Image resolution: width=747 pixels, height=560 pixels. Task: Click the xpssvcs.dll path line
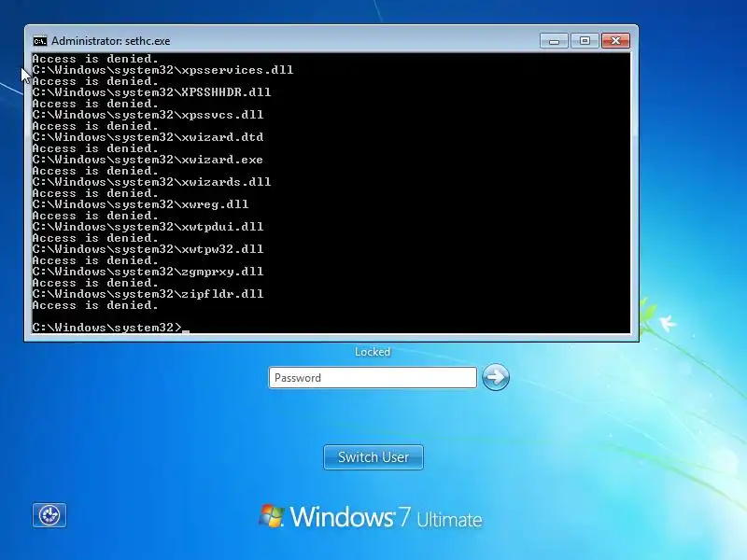coord(148,115)
